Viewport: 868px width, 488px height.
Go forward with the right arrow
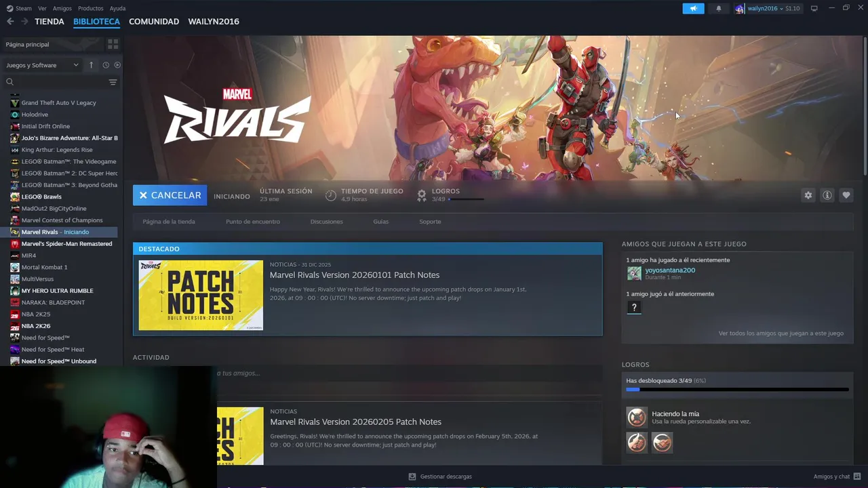(24, 22)
